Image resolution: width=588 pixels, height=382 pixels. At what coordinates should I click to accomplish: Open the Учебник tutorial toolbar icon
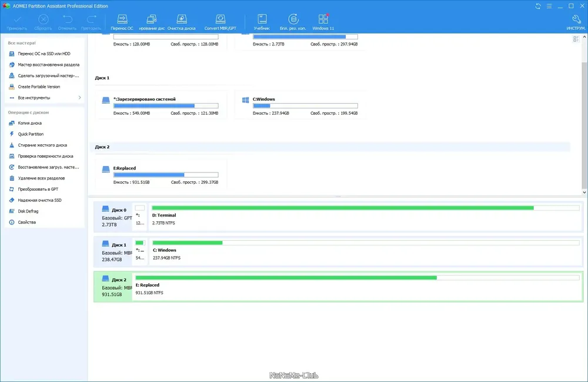262,22
